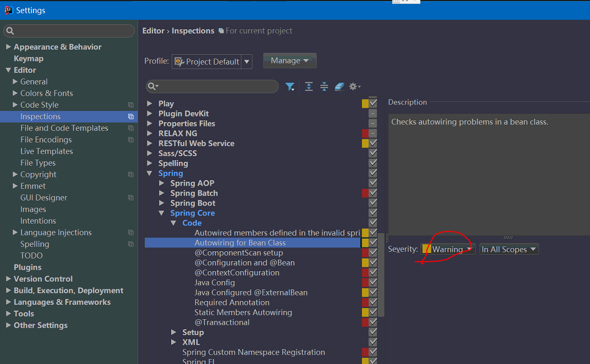Image resolution: width=590 pixels, height=364 pixels.
Task: Toggle the @Transactional checkbox
Action: pos(373,322)
